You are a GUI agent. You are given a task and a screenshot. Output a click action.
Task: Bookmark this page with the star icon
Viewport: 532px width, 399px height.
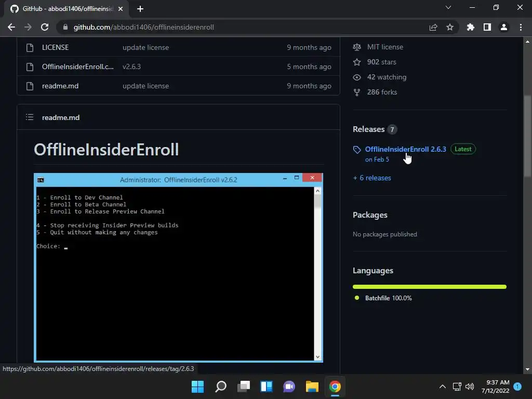[450, 27]
